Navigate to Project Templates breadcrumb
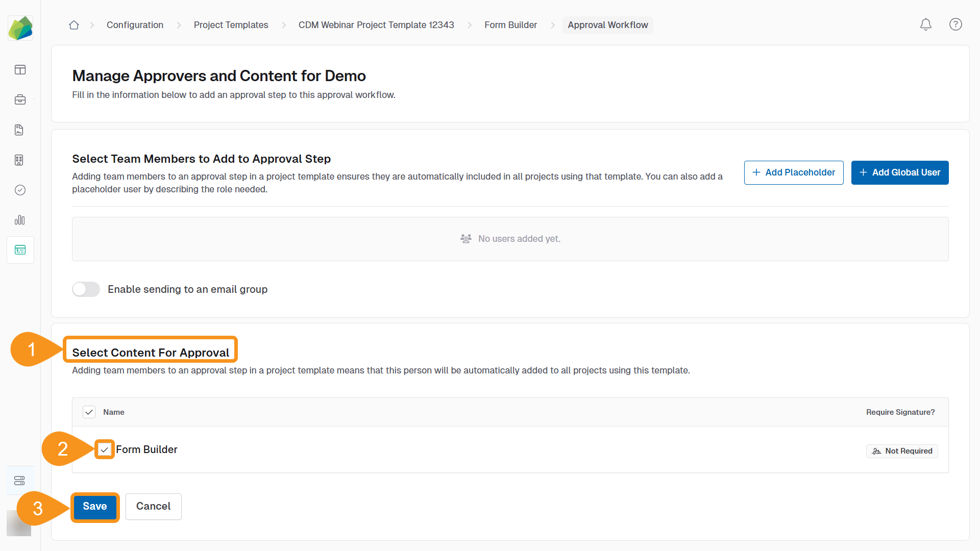The image size is (980, 551). coord(231,24)
